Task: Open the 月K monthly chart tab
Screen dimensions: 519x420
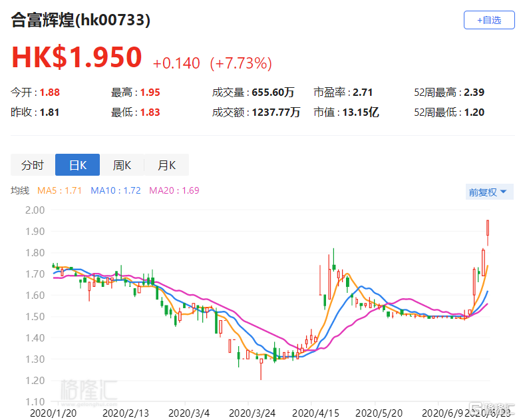Action: click(x=166, y=164)
